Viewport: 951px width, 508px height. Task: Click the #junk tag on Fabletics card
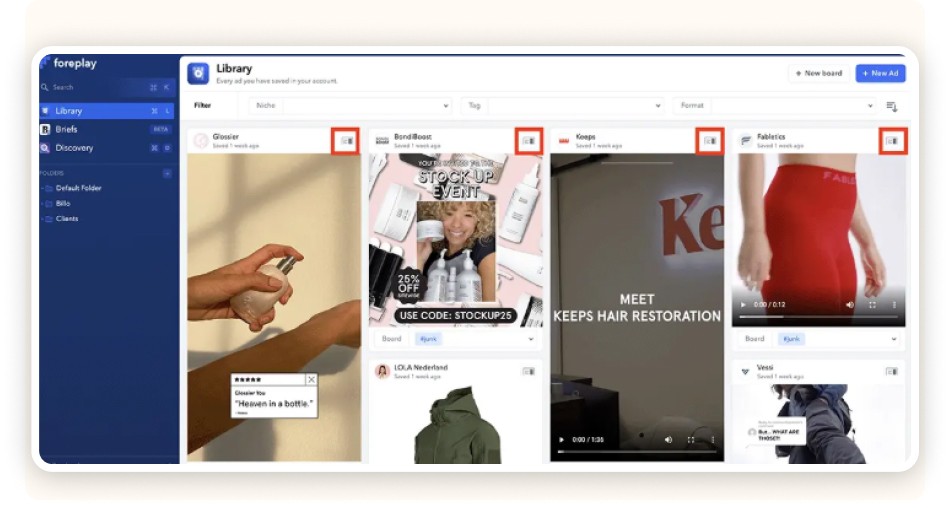click(x=791, y=339)
